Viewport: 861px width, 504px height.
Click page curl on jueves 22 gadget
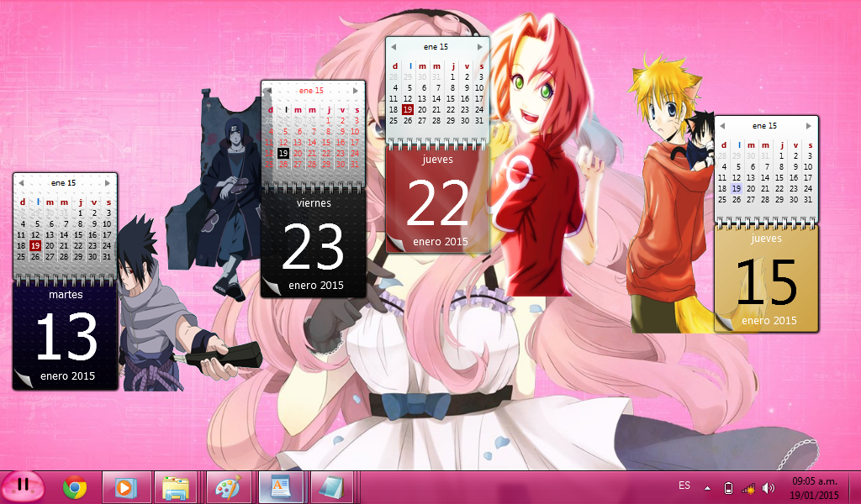tap(396, 243)
